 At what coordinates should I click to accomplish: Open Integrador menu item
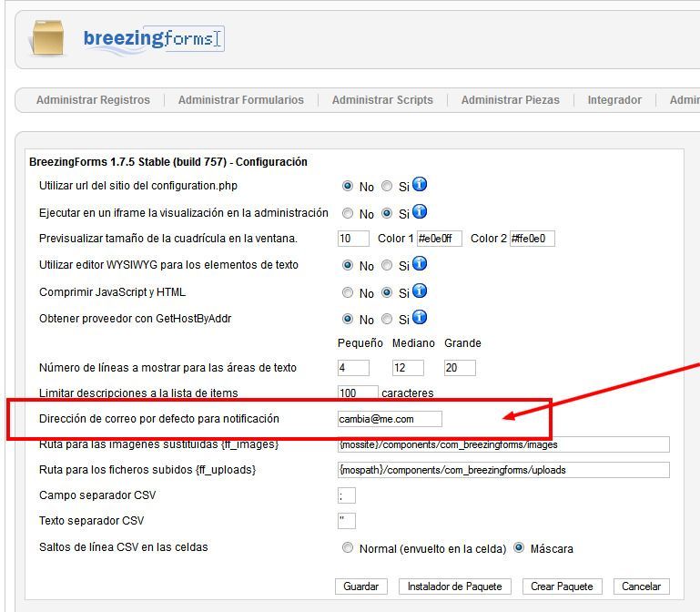[614, 99]
